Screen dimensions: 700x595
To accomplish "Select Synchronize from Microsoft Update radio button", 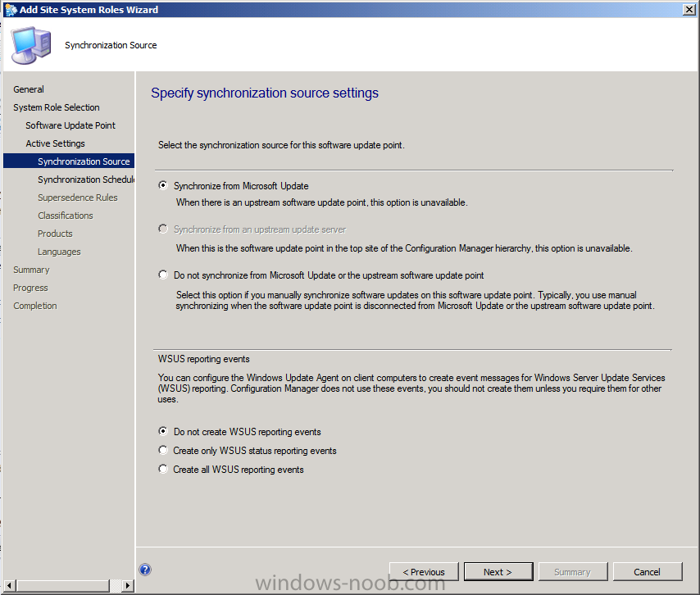I will (163, 185).
